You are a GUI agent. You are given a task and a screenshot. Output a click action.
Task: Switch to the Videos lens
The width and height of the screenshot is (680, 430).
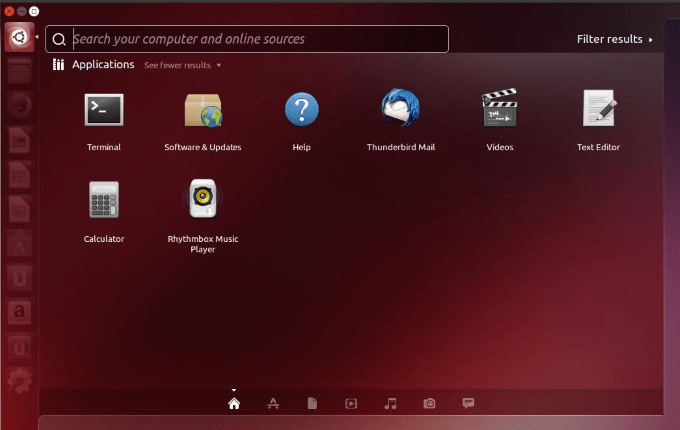(351, 404)
